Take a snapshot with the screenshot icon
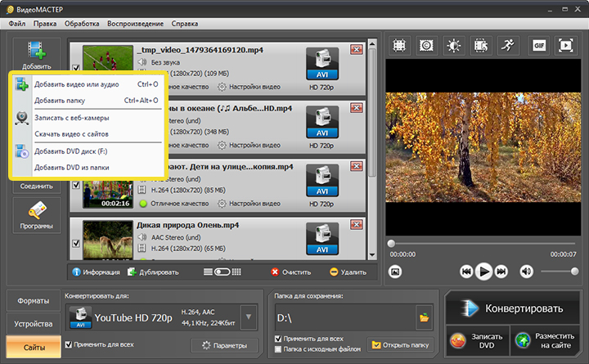This screenshot has height=364, width=589. pyautogui.click(x=395, y=272)
